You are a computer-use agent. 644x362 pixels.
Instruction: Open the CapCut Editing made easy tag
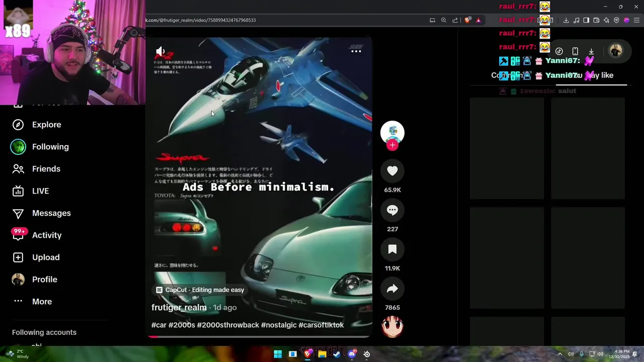click(200, 290)
